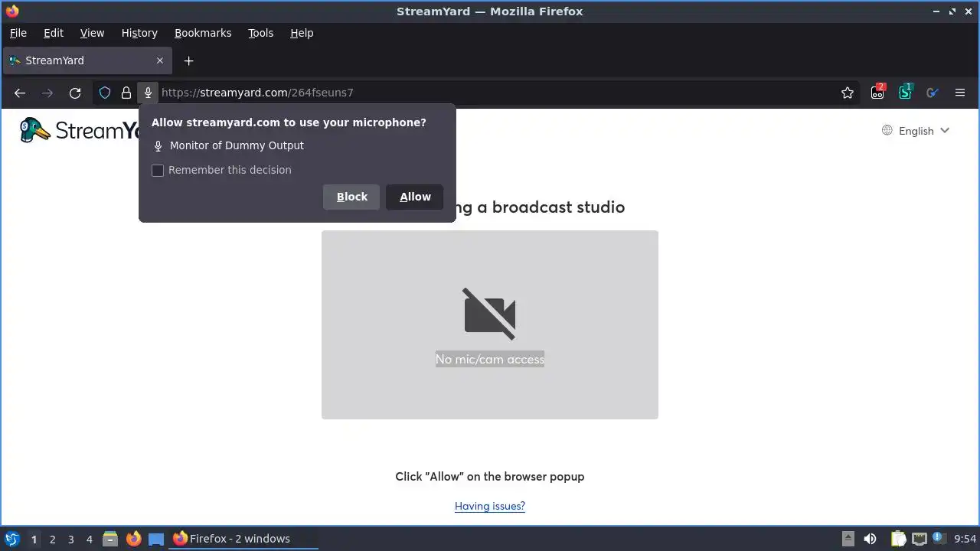980x551 pixels.
Task: Switch to workspace 2
Action: tap(52, 540)
